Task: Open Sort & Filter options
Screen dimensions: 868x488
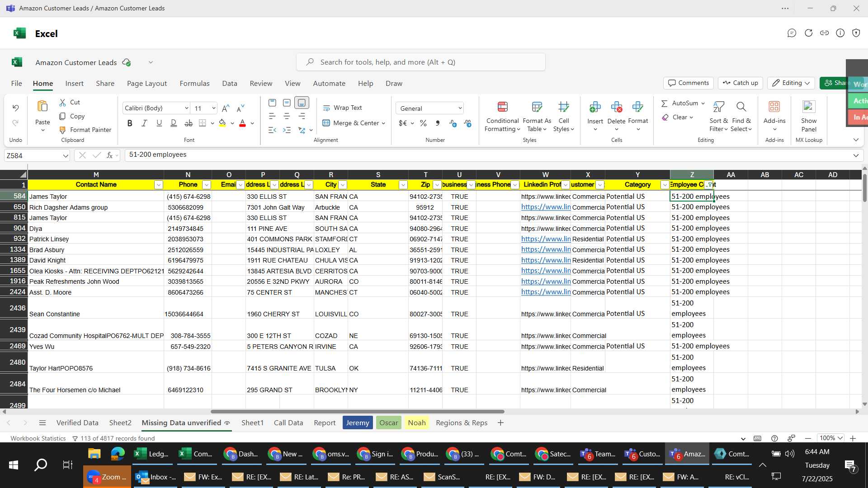Action: pyautogui.click(x=718, y=117)
